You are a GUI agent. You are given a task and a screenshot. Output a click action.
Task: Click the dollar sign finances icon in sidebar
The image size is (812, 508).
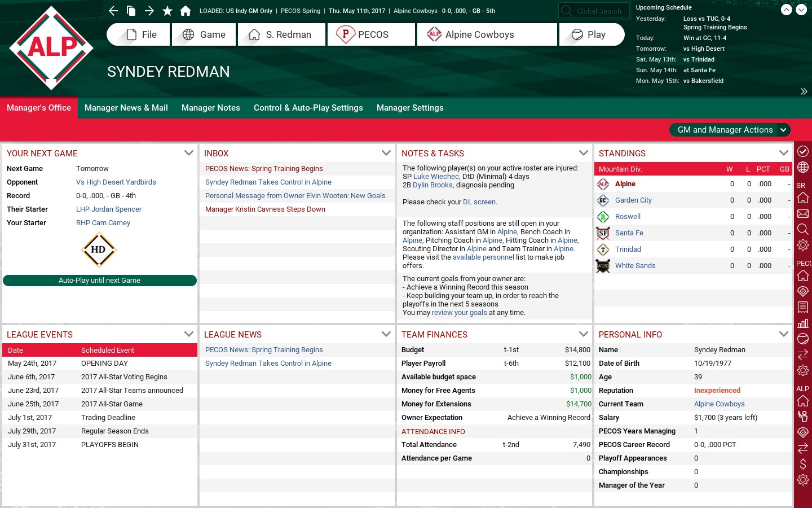tap(803, 464)
